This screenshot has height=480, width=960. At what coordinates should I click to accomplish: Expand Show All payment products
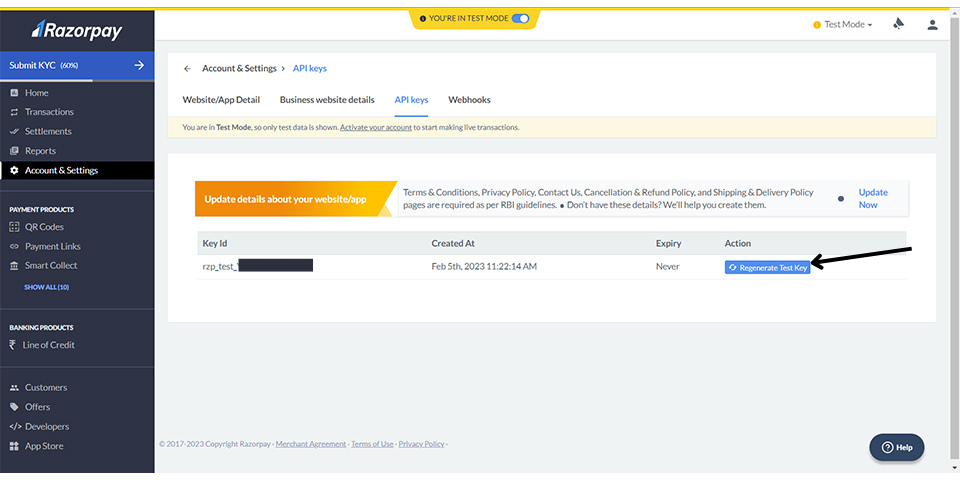[46, 287]
